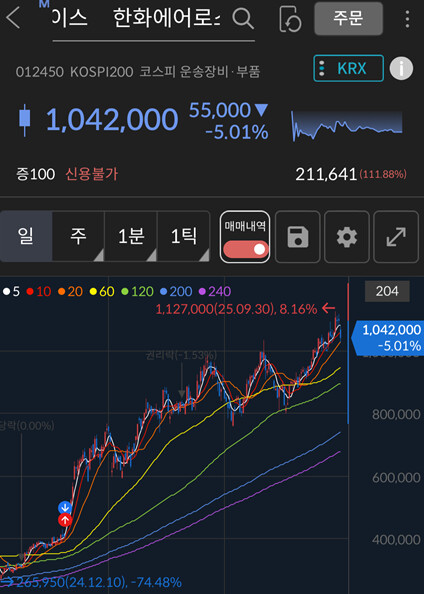Tap the screen rotate refresh icon
This screenshot has height=594, width=424.
click(290, 19)
